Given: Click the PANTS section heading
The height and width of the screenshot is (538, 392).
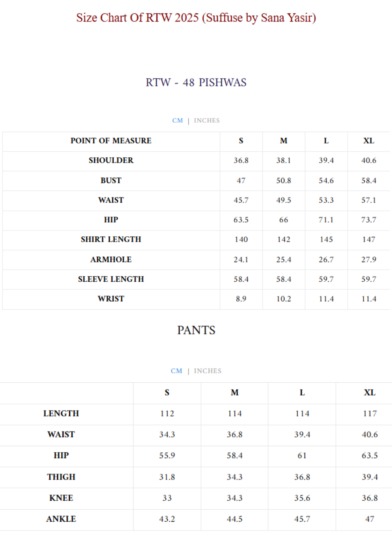Looking at the screenshot, I should pos(196,330).
